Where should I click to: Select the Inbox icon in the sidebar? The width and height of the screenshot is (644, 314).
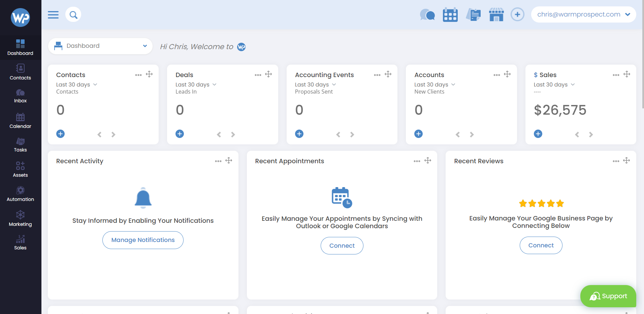20,96
